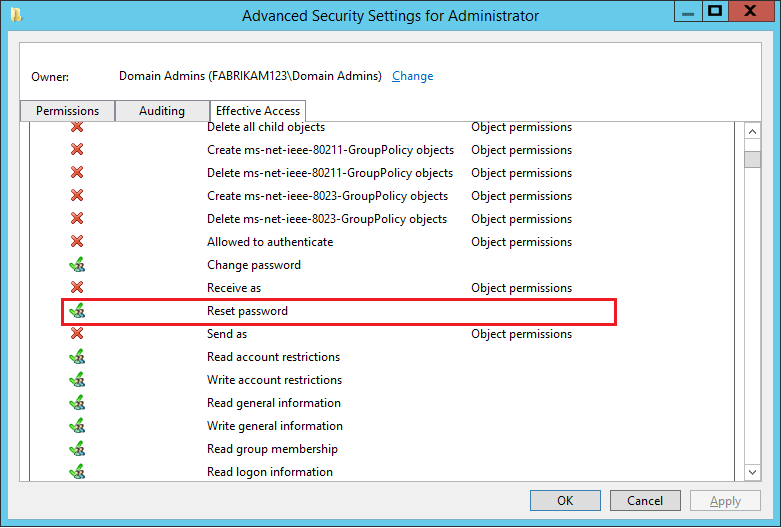This screenshot has height=528, width=781.
Task: Open the Auditing tab
Action: point(162,111)
